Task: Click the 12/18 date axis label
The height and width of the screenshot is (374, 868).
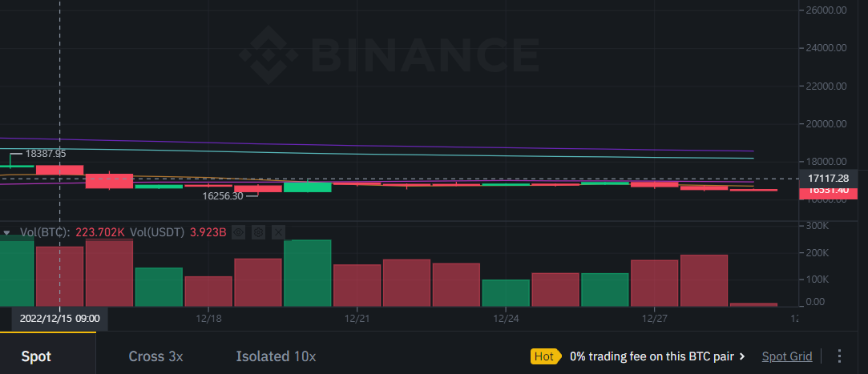Action: pyautogui.click(x=208, y=320)
